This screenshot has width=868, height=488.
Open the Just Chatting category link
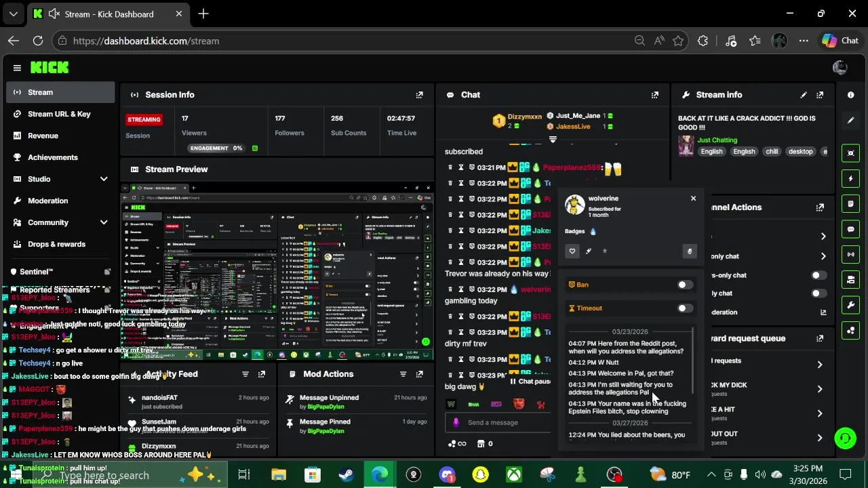pyautogui.click(x=717, y=140)
